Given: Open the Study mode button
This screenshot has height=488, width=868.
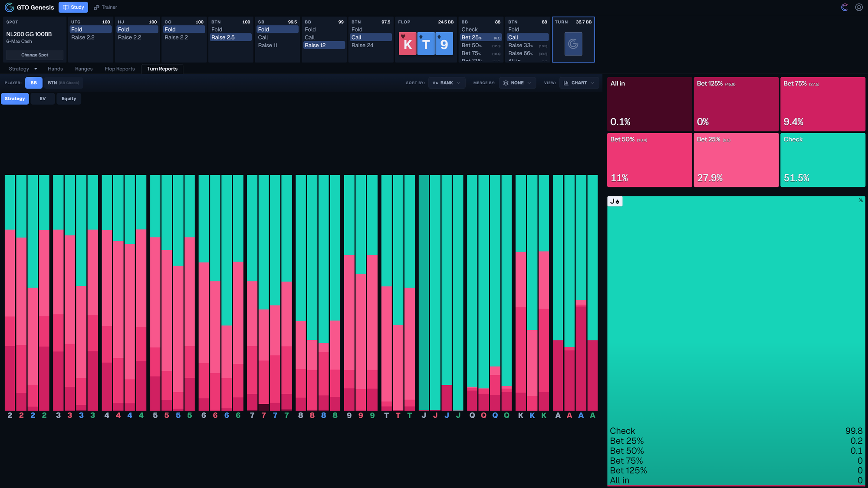Looking at the screenshot, I should point(73,7).
